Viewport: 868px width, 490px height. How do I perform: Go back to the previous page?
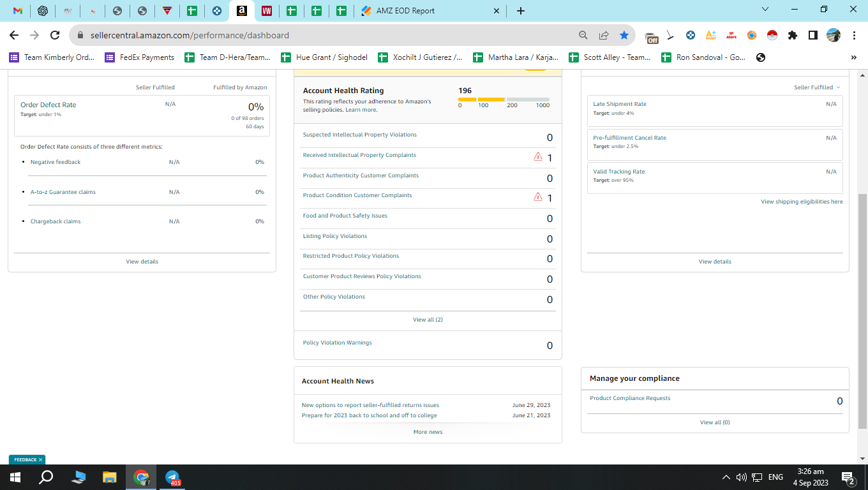(14, 35)
